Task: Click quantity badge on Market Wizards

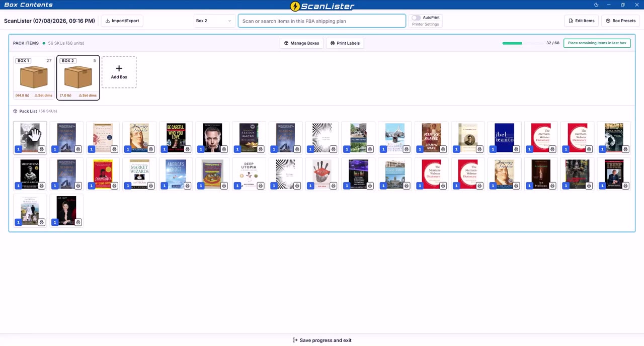Action: coord(128,186)
